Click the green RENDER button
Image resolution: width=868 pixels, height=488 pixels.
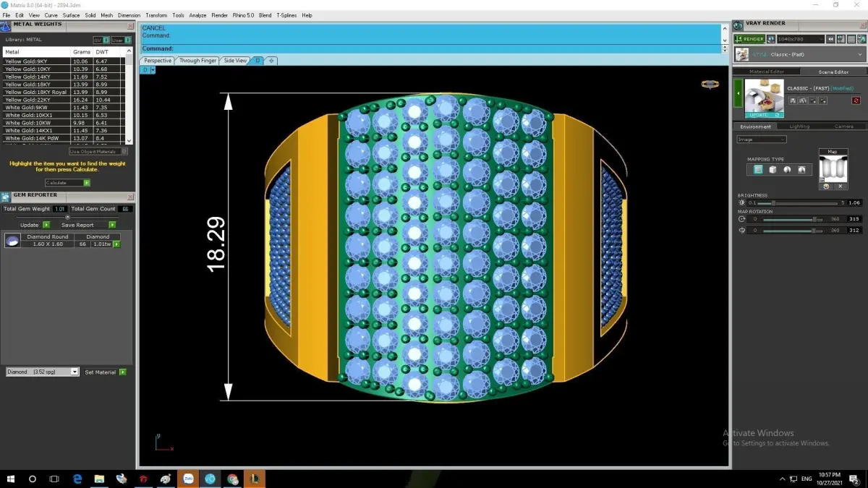click(x=749, y=39)
